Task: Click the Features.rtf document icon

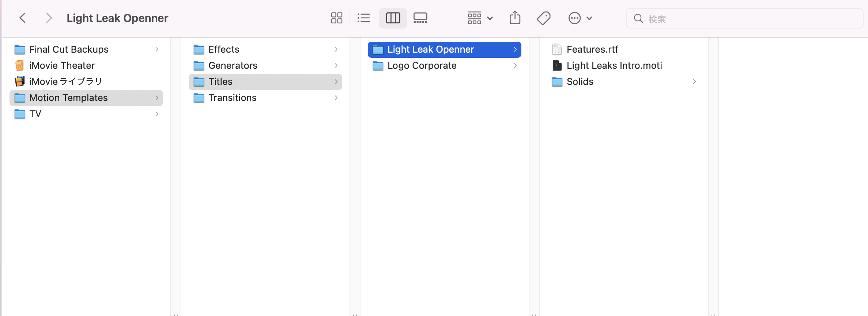Action: coord(557,49)
